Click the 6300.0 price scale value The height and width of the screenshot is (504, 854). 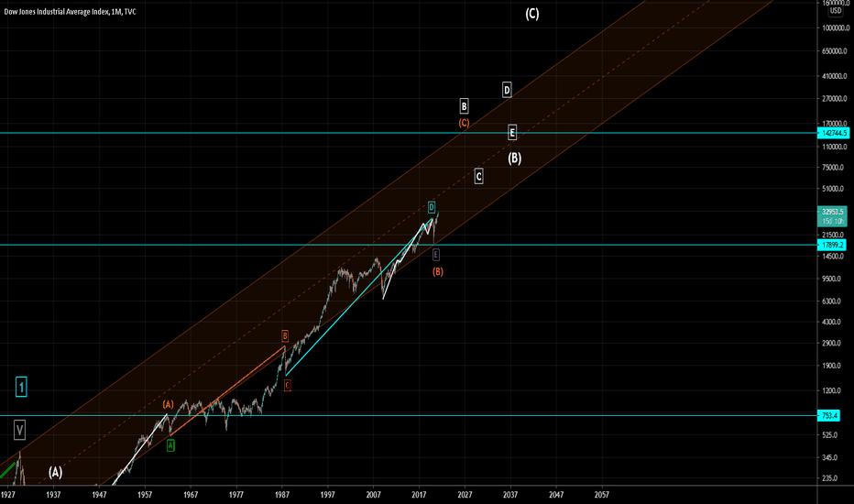(832, 301)
